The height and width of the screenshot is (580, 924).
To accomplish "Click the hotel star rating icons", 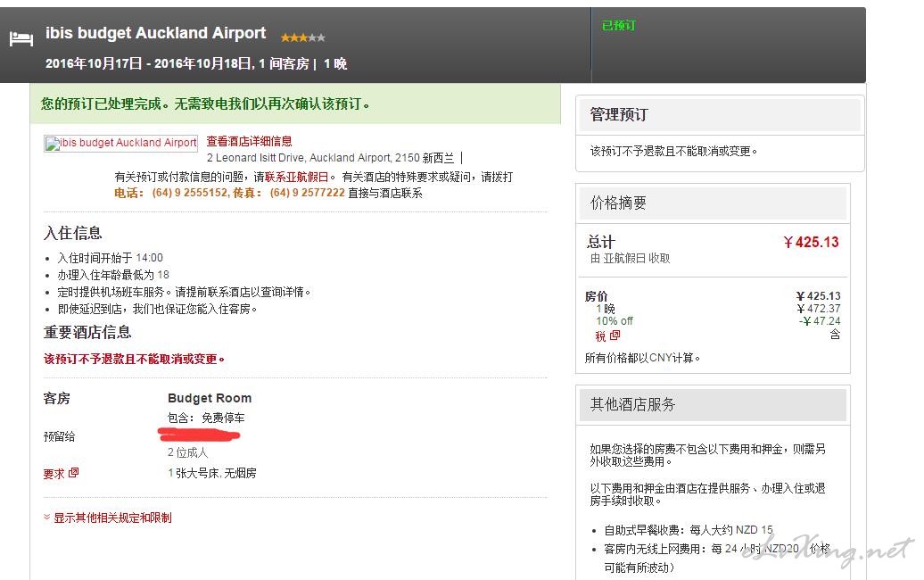I will pyautogui.click(x=303, y=37).
